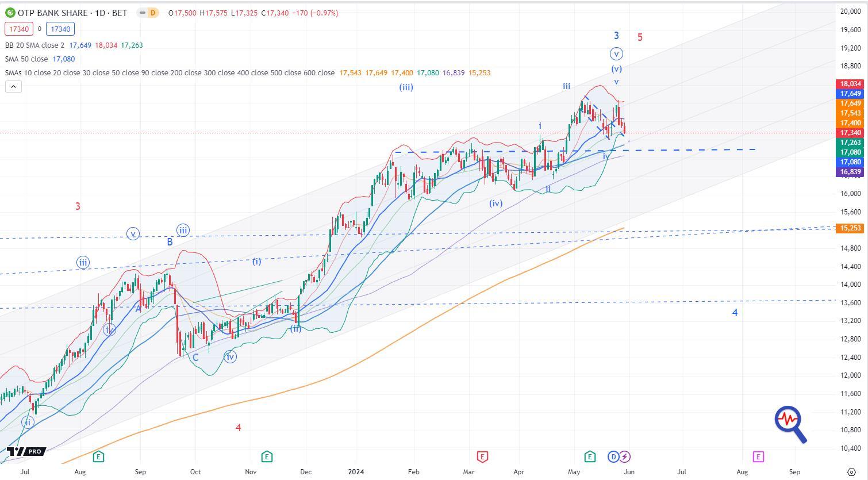Select the red wave label 3 at left
Image resolution: width=868 pixels, height=480 pixels.
(x=78, y=206)
